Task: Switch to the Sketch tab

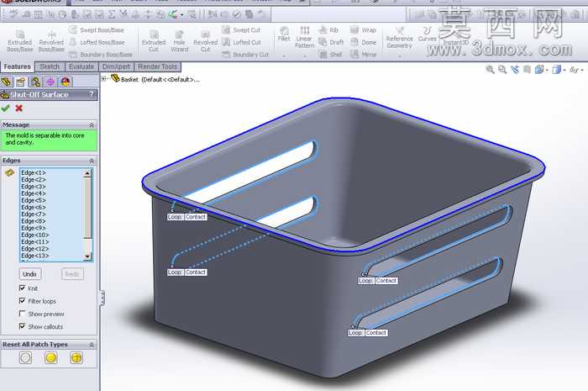Action: pos(50,66)
